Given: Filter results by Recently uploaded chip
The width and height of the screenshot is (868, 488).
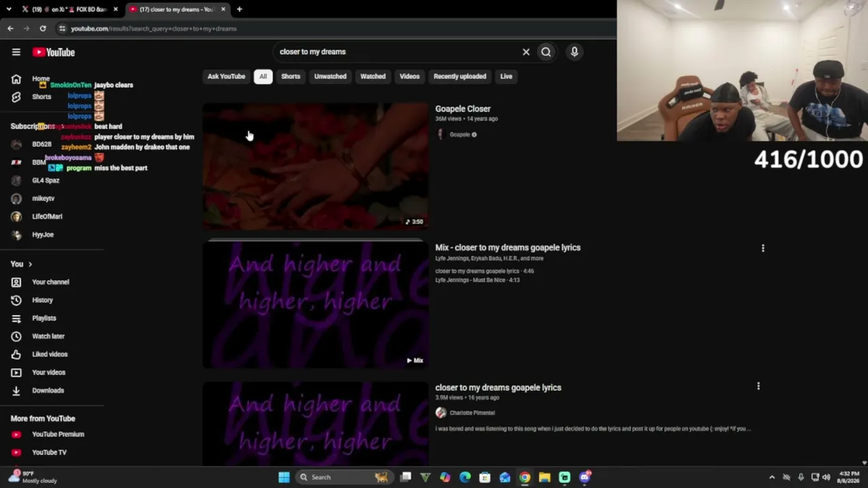Looking at the screenshot, I should (x=460, y=77).
